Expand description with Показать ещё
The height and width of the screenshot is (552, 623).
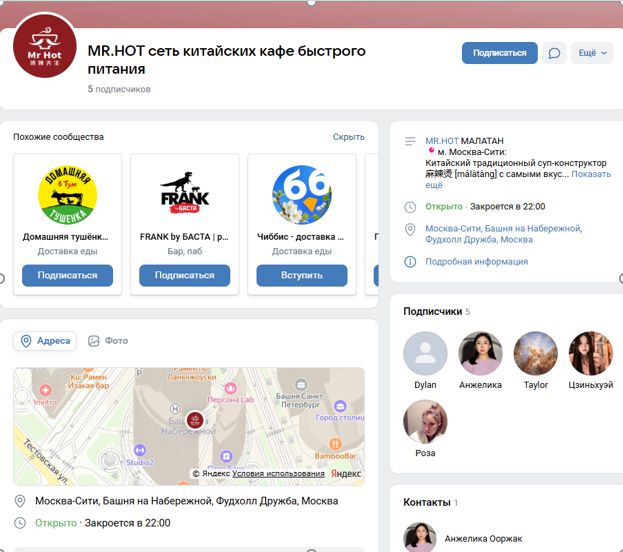(x=591, y=174)
